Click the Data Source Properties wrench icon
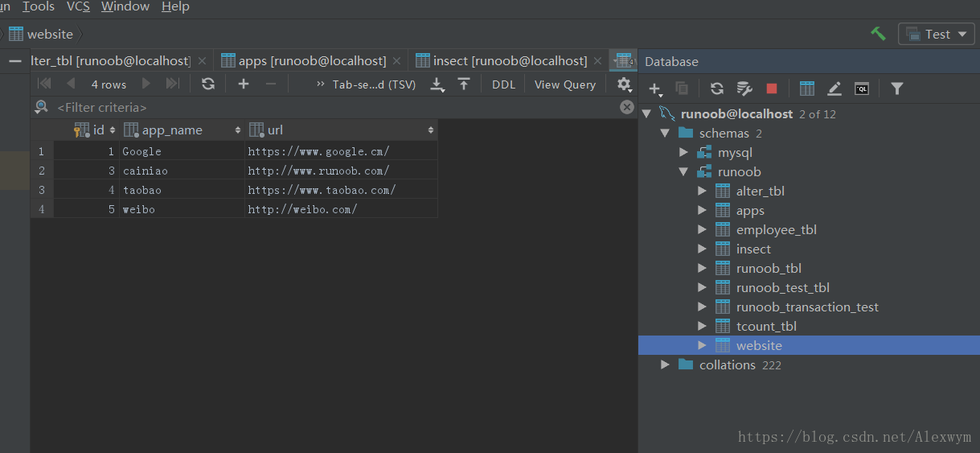The height and width of the screenshot is (453, 980). [x=744, y=89]
